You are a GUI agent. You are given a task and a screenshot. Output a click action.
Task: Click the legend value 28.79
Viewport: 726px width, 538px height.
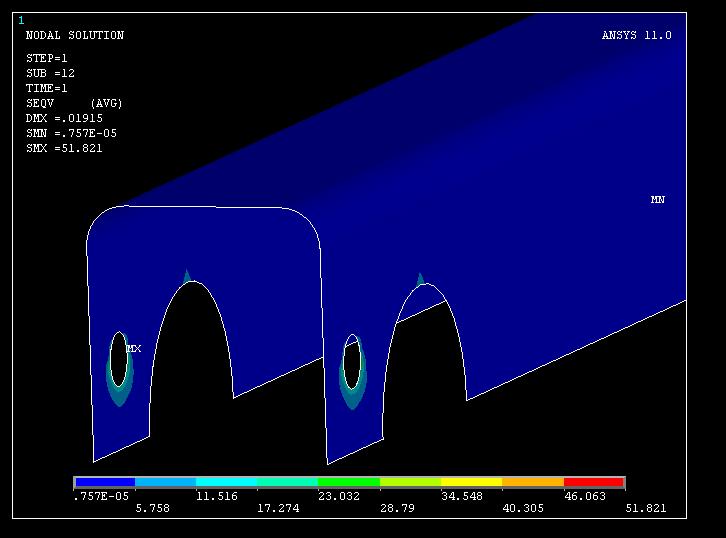coord(397,508)
